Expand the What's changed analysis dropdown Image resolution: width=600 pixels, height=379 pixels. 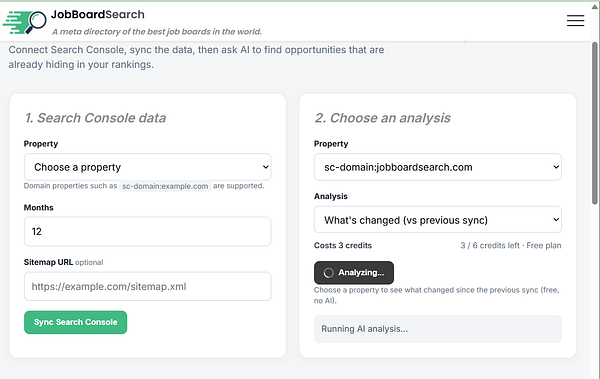pos(437,220)
